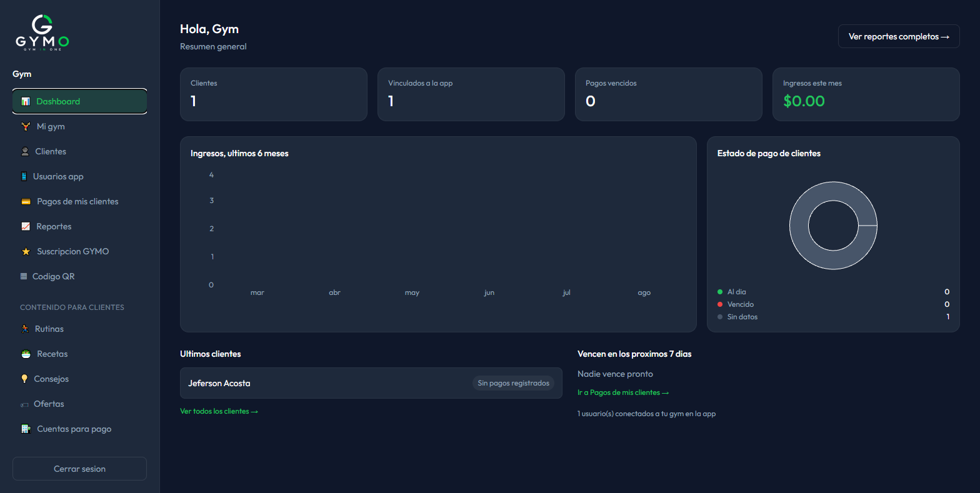Image resolution: width=980 pixels, height=493 pixels.
Task: Click the Clientes stat card
Action: tap(274, 94)
